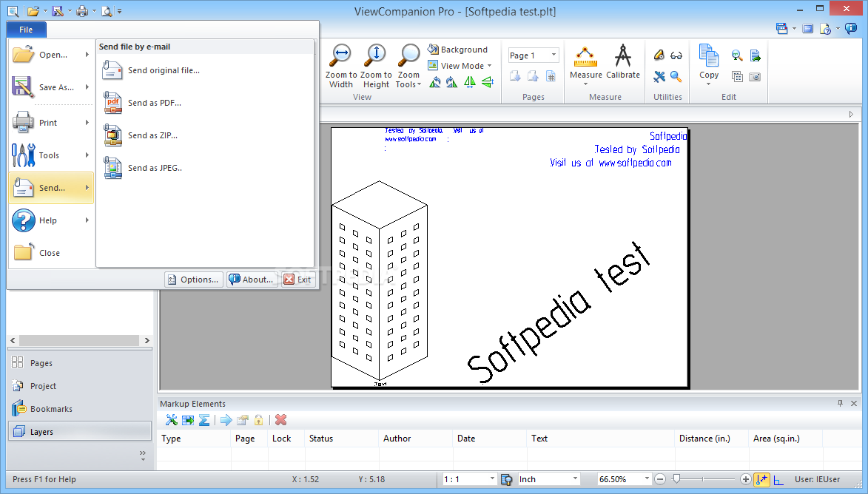This screenshot has width=868, height=494.
Task: Click the crossed tools icon in Utilities
Action: pos(659,76)
